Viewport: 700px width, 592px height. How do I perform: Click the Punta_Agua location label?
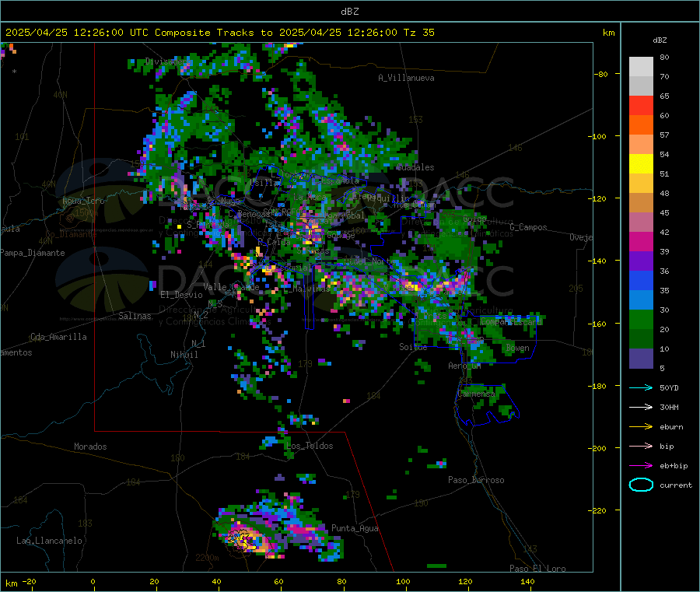(355, 528)
